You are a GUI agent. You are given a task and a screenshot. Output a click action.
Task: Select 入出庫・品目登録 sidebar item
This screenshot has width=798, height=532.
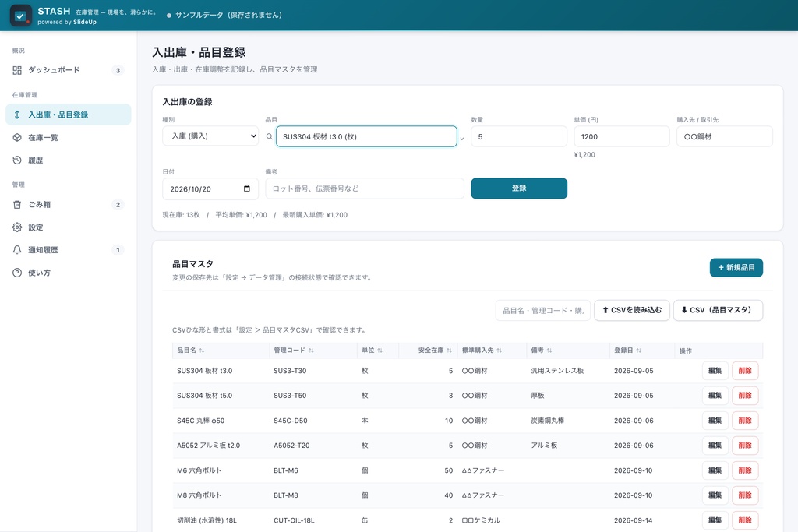(x=69, y=115)
